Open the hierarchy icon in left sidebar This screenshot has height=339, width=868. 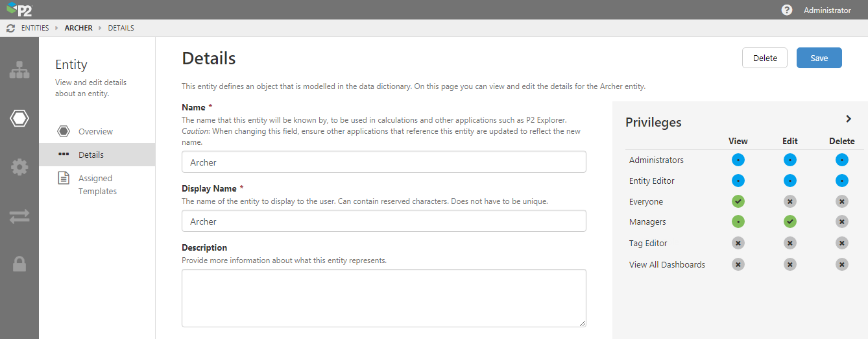click(19, 70)
